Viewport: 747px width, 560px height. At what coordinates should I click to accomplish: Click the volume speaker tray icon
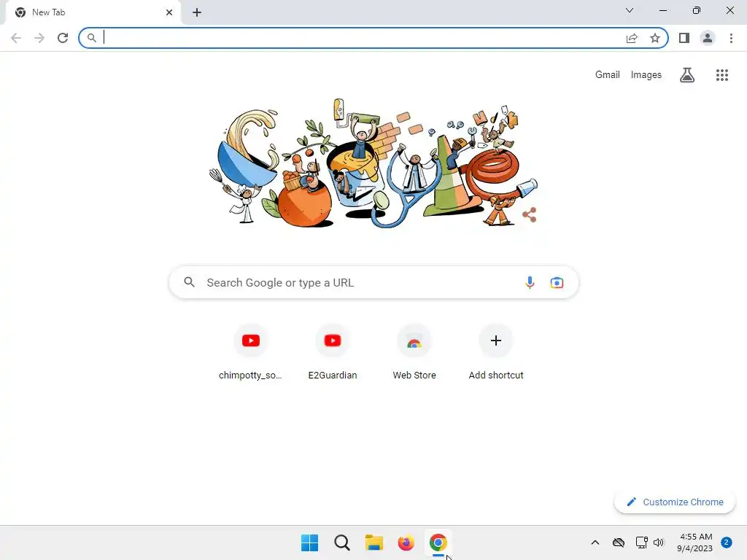[x=659, y=542]
